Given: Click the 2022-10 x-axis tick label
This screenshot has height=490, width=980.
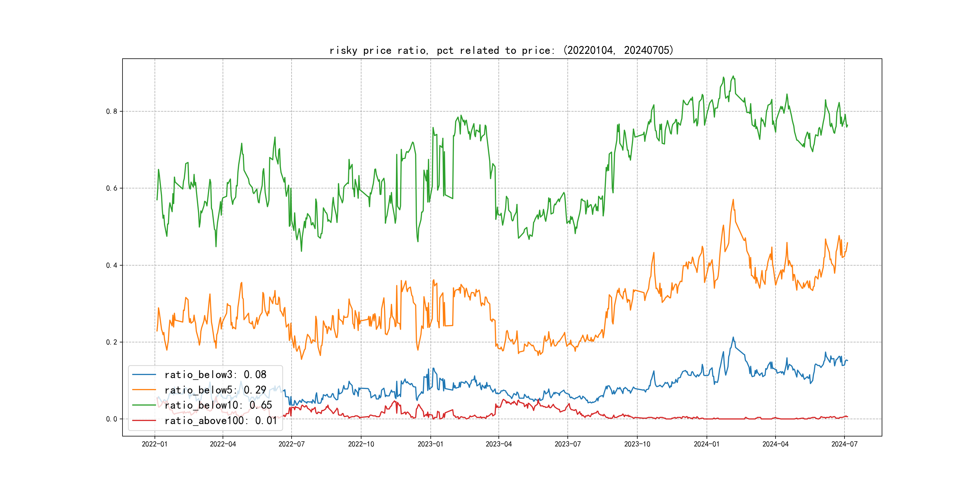Looking at the screenshot, I should [361, 444].
